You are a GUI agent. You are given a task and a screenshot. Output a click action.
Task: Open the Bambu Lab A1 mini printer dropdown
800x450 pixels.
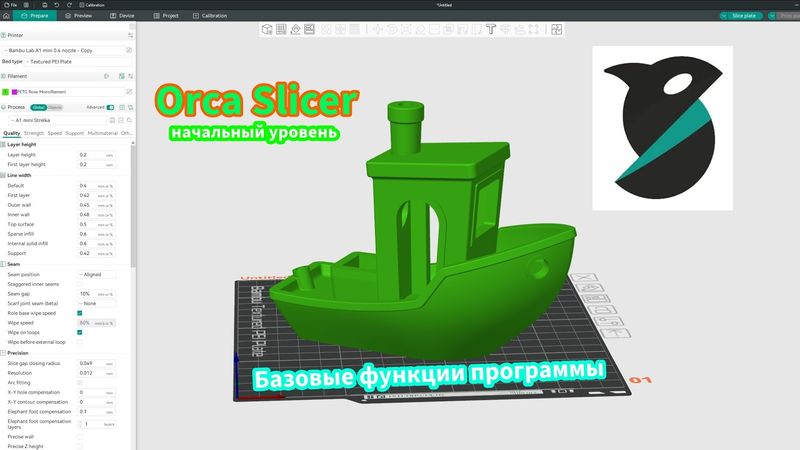click(x=63, y=51)
